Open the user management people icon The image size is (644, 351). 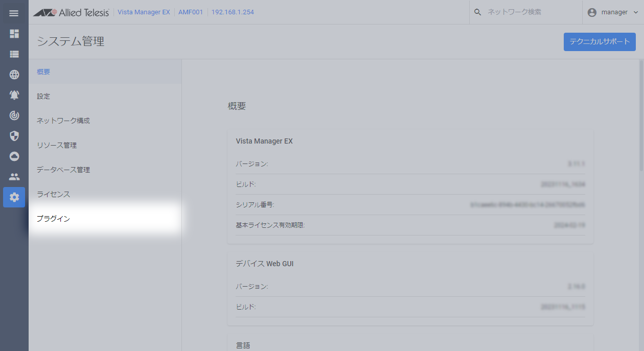(x=14, y=177)
